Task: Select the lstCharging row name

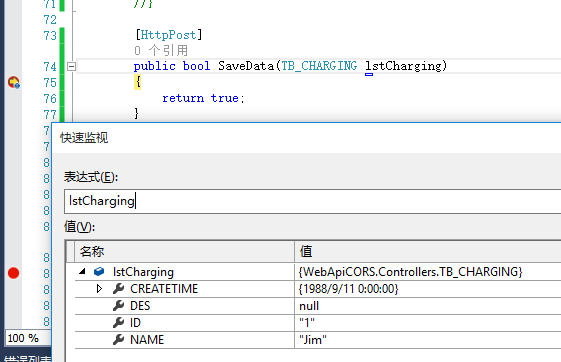Action: click(143, 272)
